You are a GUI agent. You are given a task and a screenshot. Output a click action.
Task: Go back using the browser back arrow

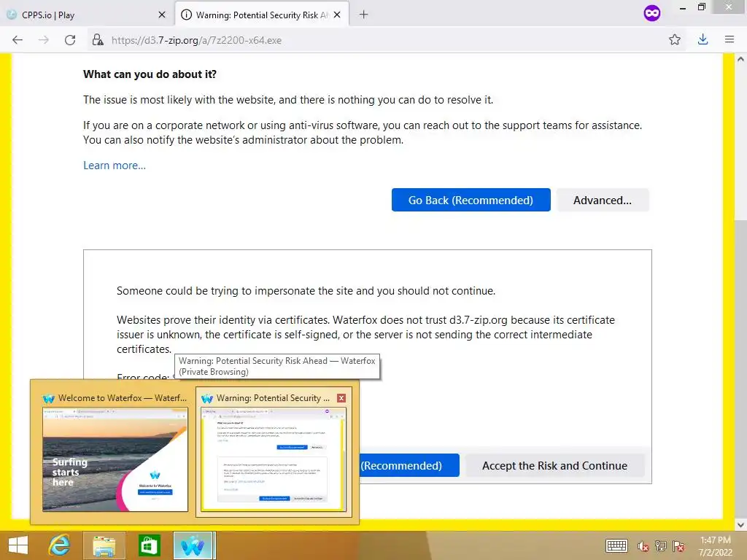(18, 40)
